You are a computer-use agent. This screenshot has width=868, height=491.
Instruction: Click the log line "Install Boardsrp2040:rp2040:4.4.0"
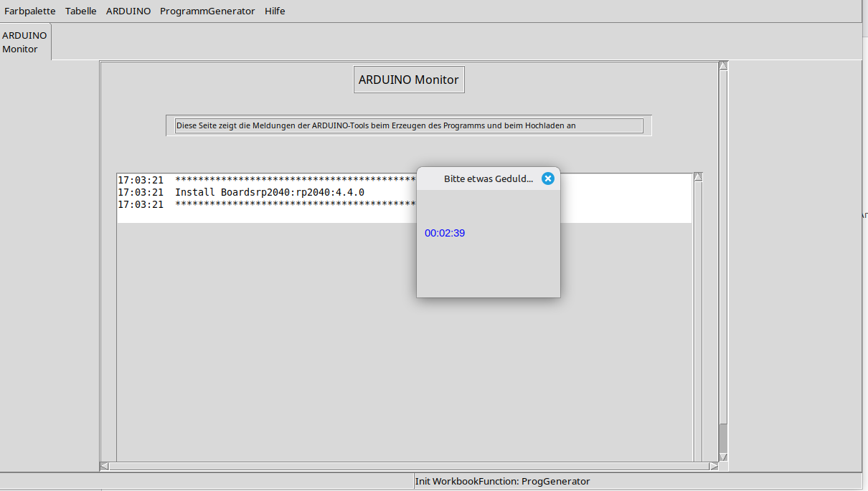click(269, 193)
